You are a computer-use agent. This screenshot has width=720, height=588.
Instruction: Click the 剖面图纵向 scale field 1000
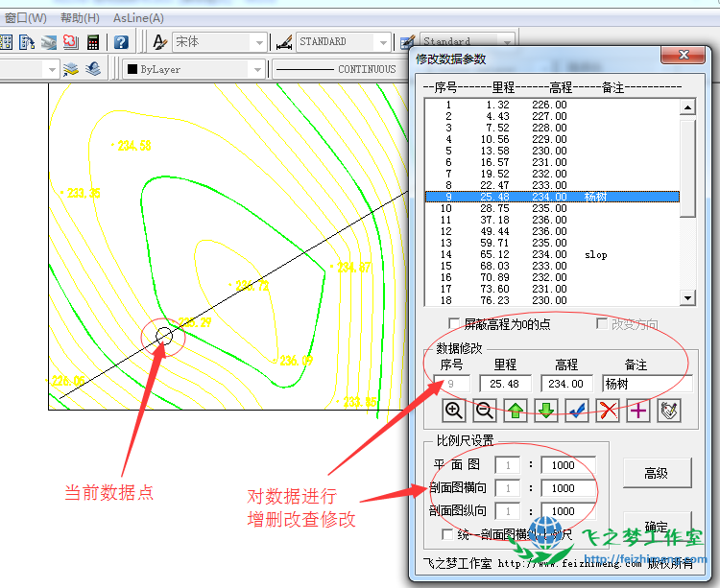click(x=568, y=511)
